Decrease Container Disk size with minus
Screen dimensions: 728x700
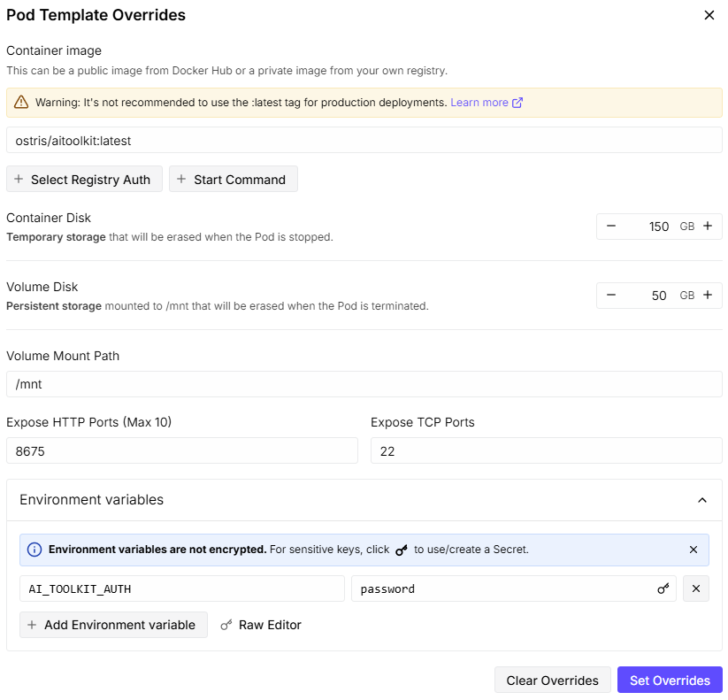pyautogui.click(x=611, y=227)
